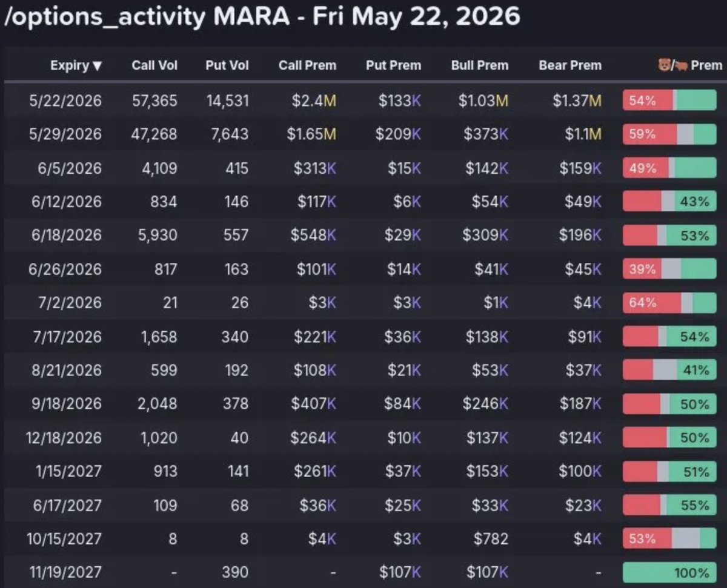This screenshot has height=588, width=727.
Task: Click put volume value 390
Action: pos(235,572)
